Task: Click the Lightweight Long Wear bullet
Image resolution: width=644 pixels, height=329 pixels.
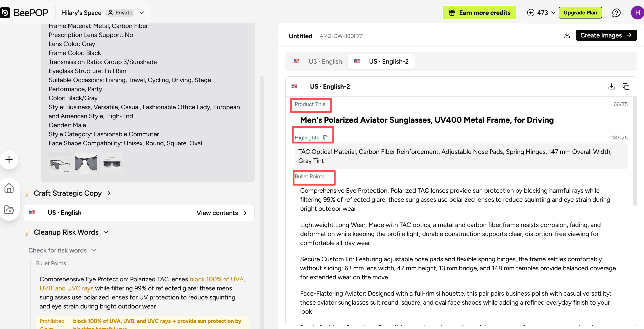Action: [450, 234]
